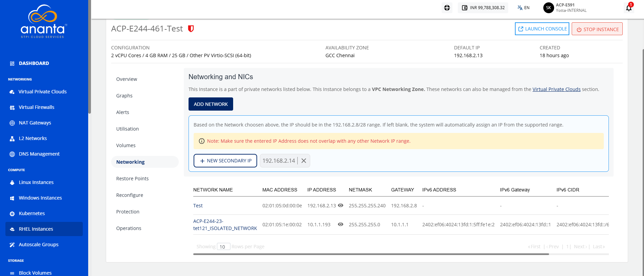Toggle eye icon beside IP 10.1.1.193
The width and height of the screenshot is (644, 276).
click(341, 224)
